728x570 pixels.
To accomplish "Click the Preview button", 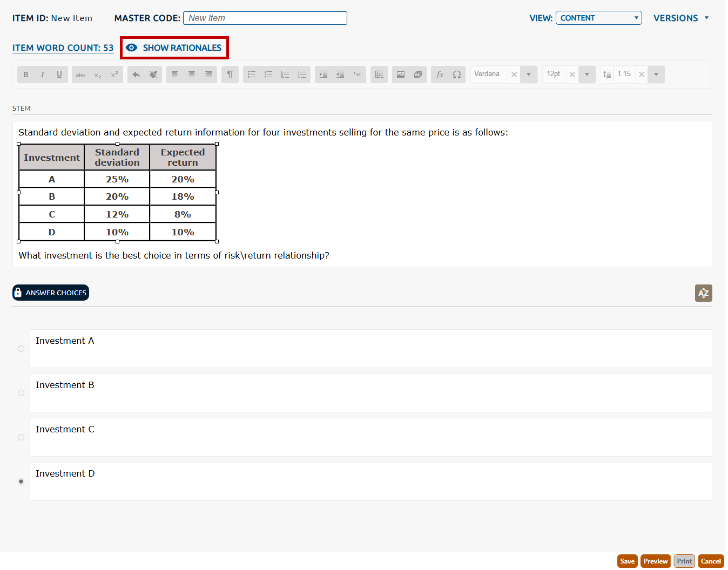I will point(655,561).
